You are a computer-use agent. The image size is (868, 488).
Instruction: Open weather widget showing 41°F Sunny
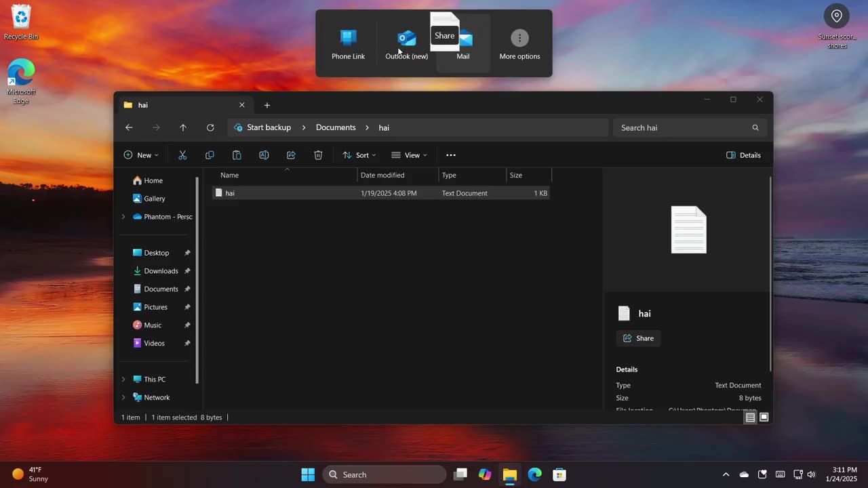tap(31, 474)
